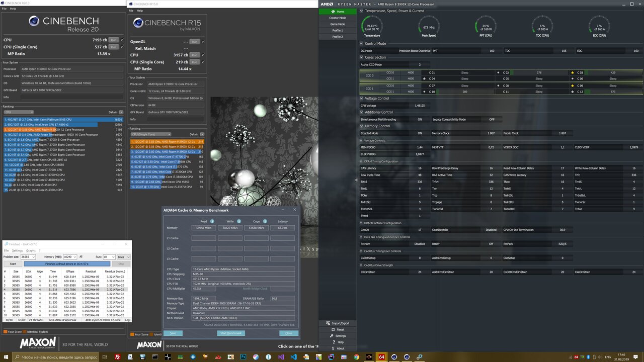Screen dimensions: 644x362
Task: Open Ryzen Master Settings gear
Action: (x=331, y=336)
